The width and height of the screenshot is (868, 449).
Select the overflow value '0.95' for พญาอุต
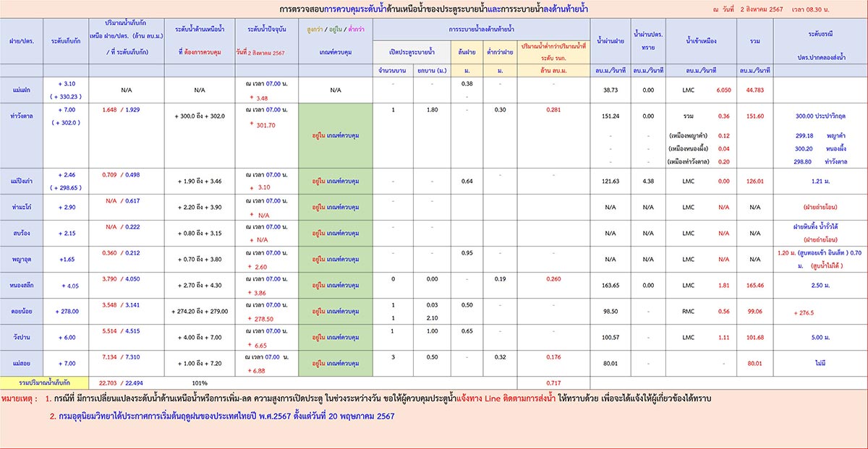(x=467, y=253)
